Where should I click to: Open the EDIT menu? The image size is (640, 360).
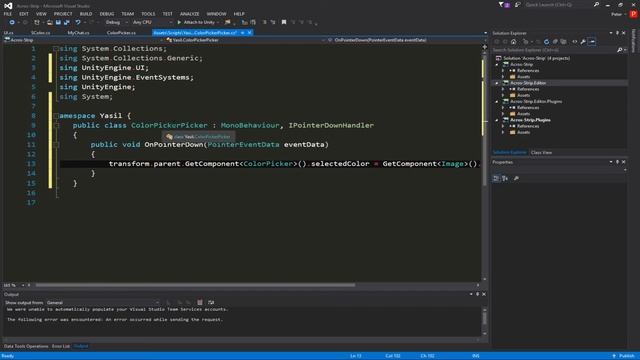[x=24, y=14]
